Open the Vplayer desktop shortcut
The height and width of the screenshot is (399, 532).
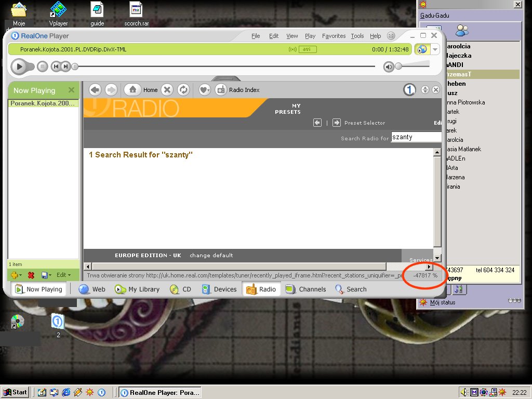tap(58, 14)
